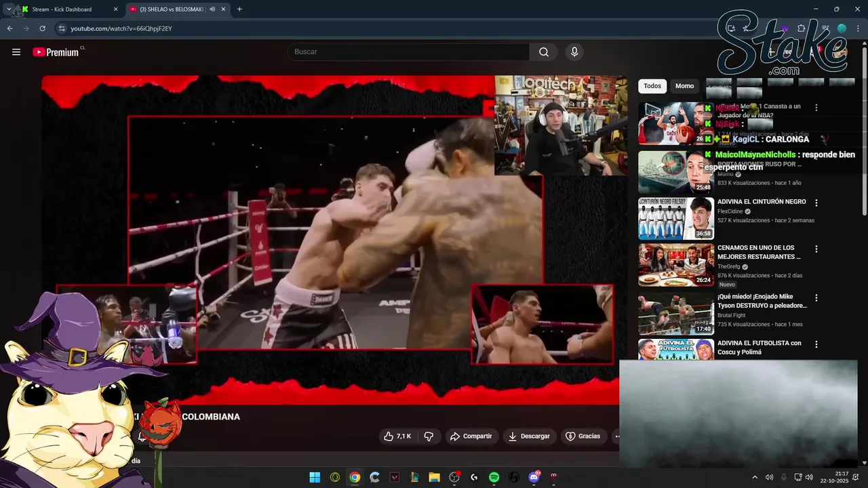Open the yellow ring taskbar icon
This screenshot has width=868, height=488.
(334, 477)
